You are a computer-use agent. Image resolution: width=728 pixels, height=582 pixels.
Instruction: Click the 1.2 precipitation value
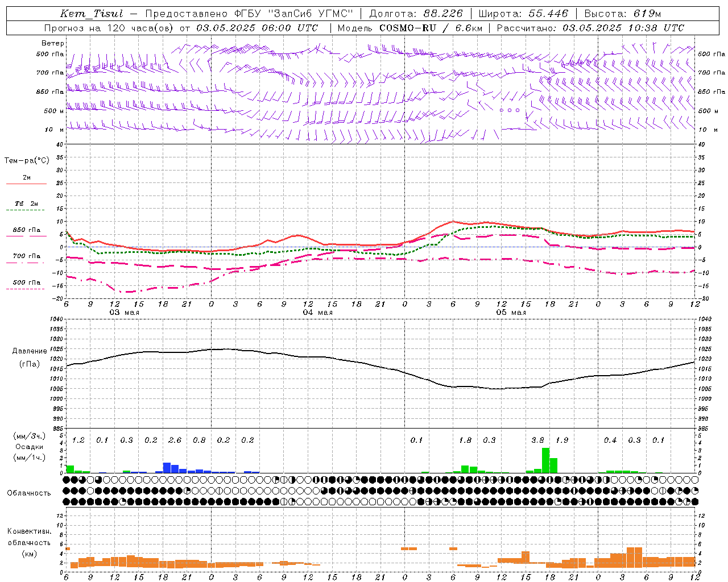tap(78, 440)
